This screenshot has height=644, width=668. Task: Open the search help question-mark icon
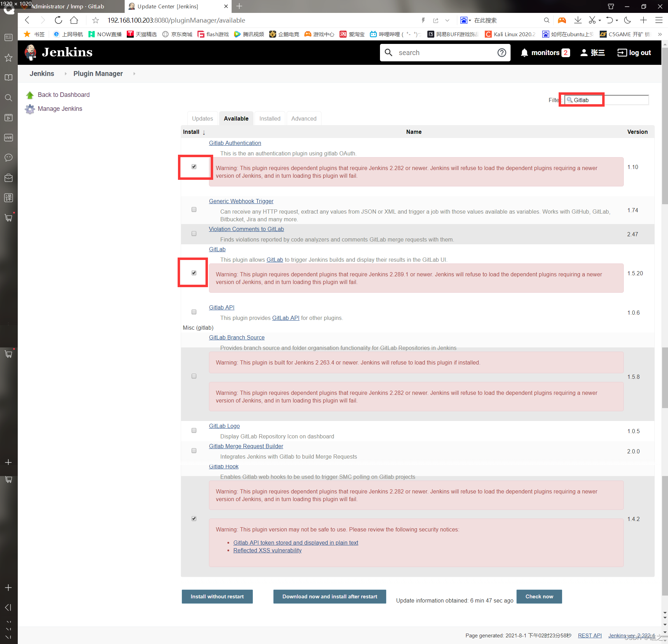coord(502,53)
